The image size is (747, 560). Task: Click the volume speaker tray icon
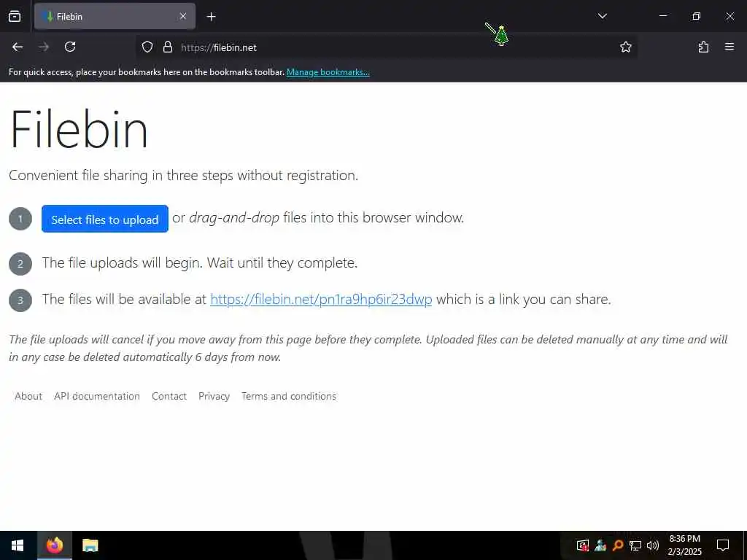[653, 545]
